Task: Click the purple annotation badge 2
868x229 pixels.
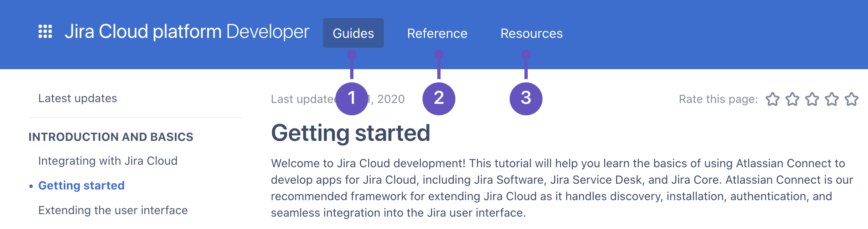Action: coord(439,99)
